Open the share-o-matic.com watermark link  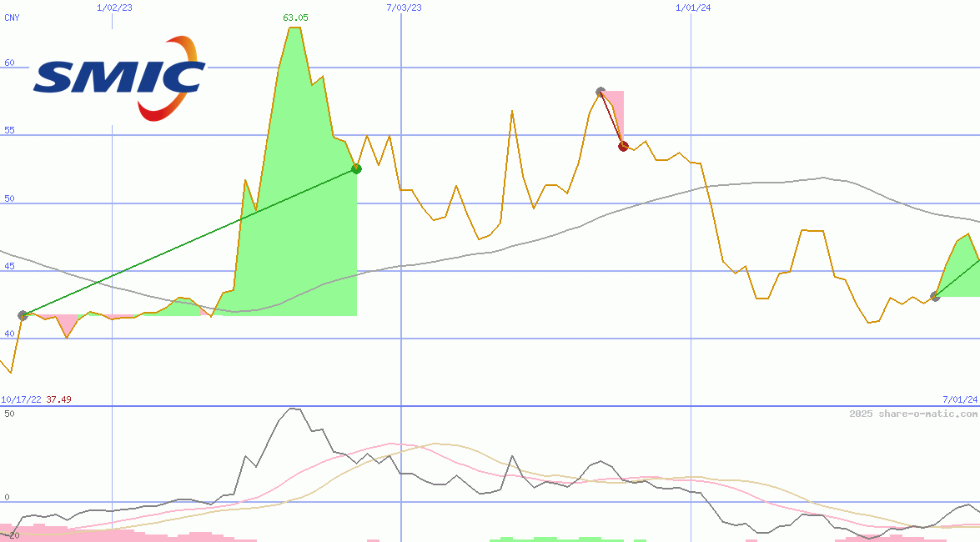click(x=913, y=414)
